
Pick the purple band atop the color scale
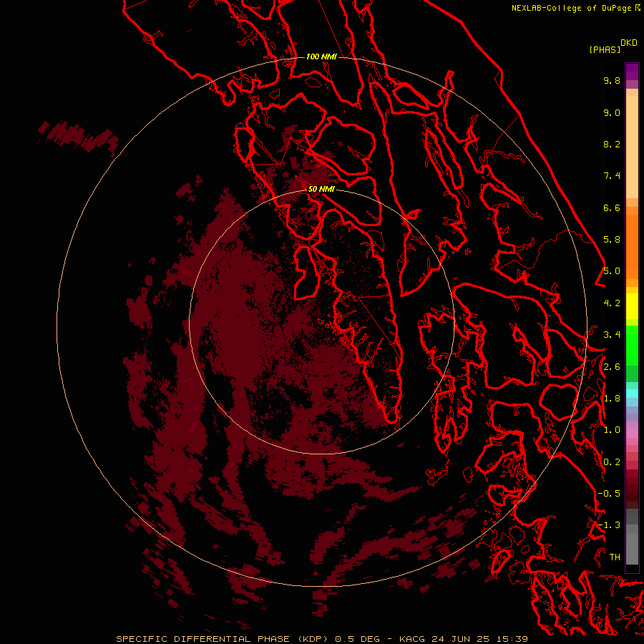click(632, 72)
